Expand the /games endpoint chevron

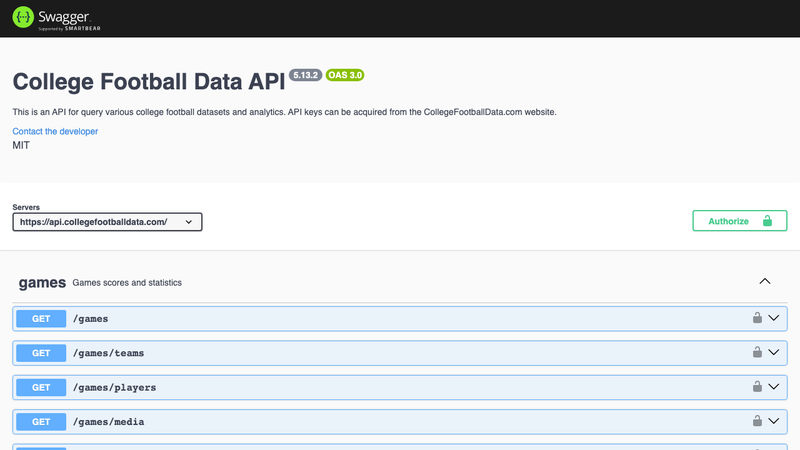[773, 318]
